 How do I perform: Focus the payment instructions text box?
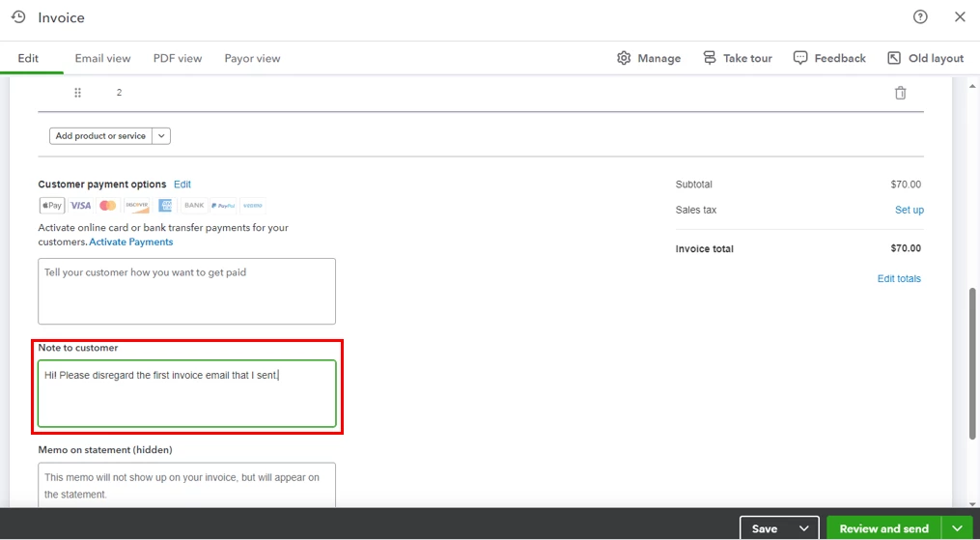(187, 291)
